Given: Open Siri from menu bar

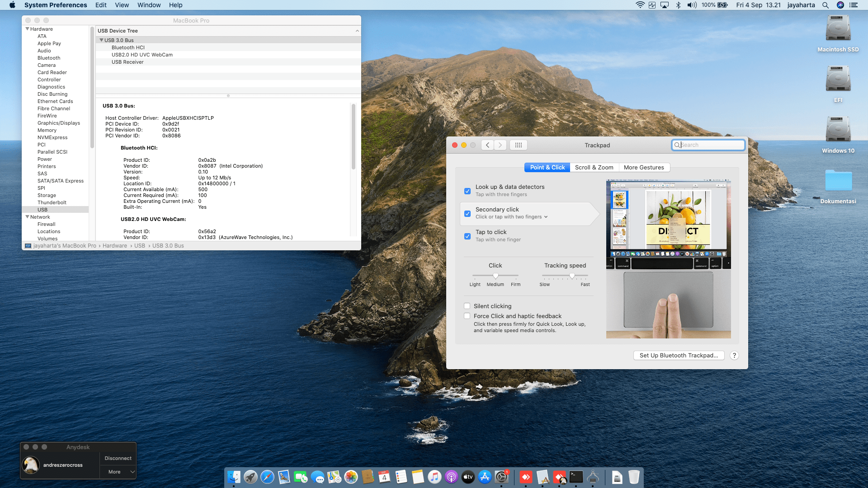Looking at the screenshot, I should 840,5.
